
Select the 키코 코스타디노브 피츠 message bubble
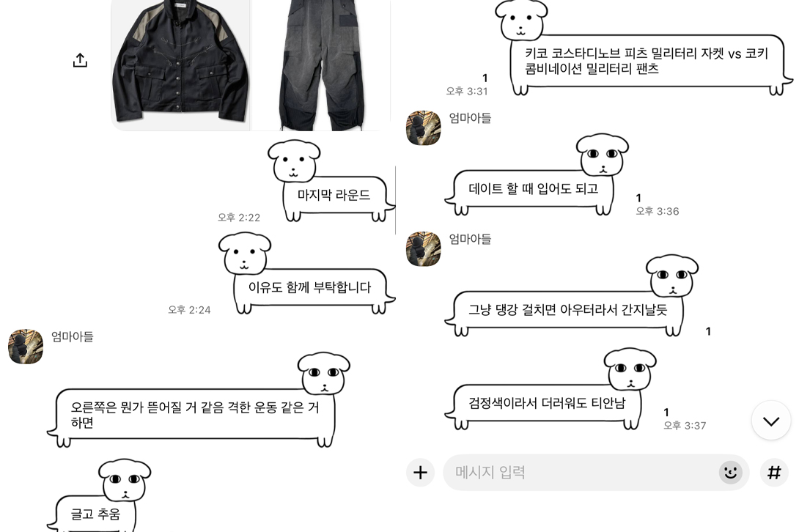click(647, 62)
